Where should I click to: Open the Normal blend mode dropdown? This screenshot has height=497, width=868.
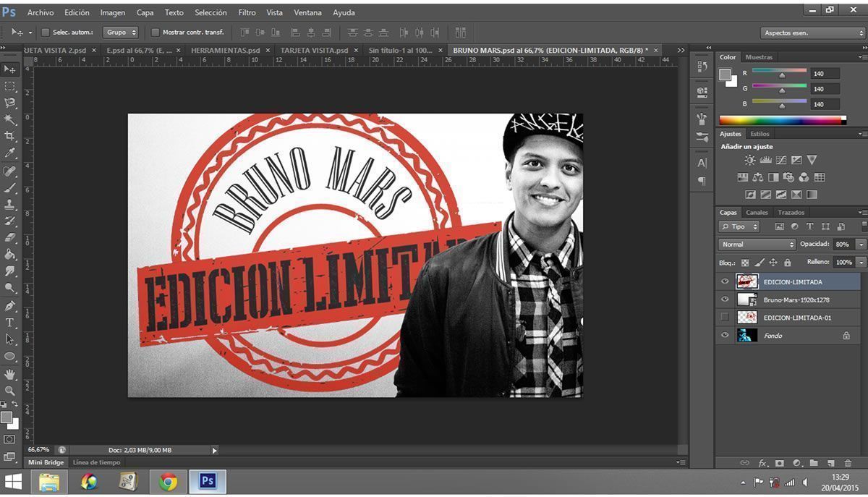click(757, 245)
